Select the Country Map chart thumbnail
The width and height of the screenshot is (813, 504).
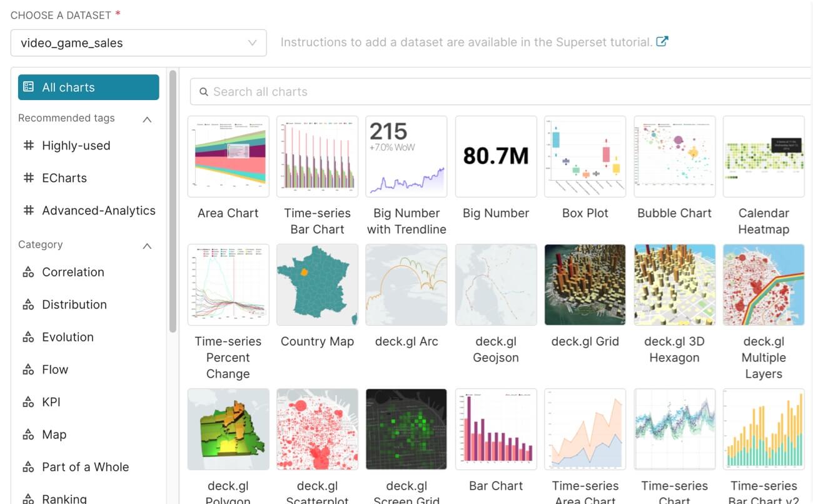[317, 285]
